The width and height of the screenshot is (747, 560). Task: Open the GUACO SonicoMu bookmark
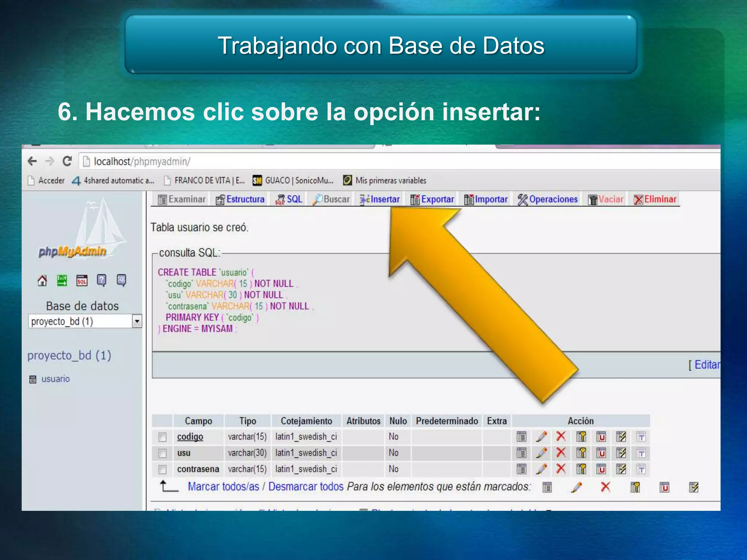293,180
